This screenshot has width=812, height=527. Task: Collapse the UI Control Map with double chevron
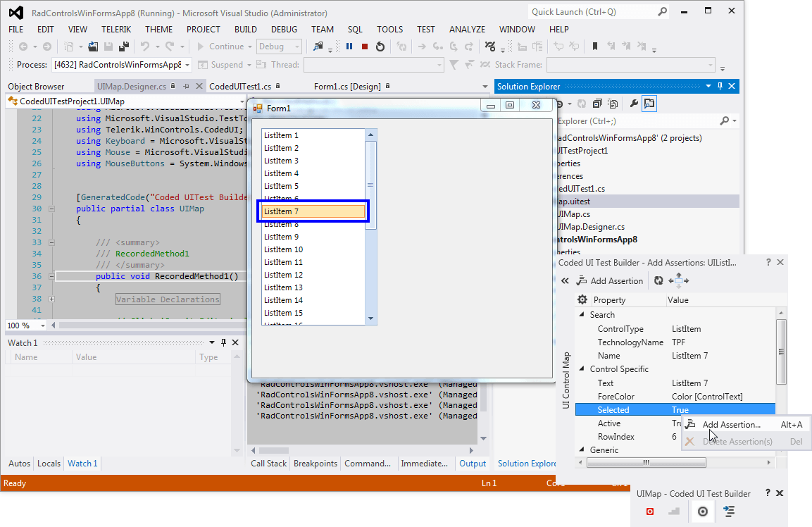tap(565, 280)
